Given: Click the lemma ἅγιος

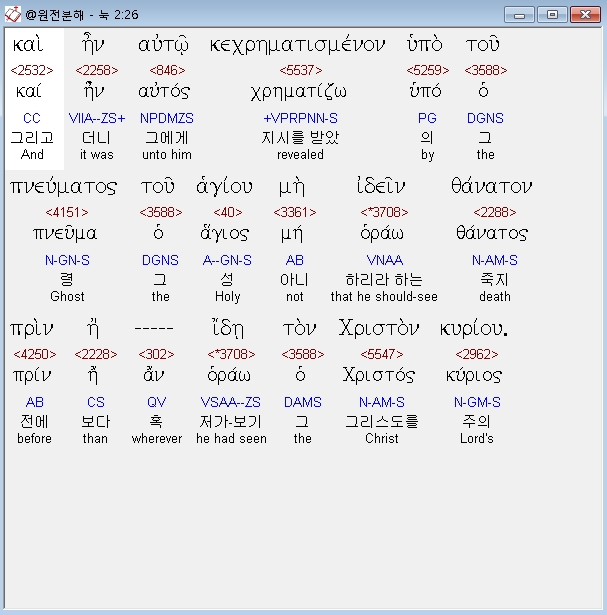Looking at the screenshot, I should pos(225,234).
